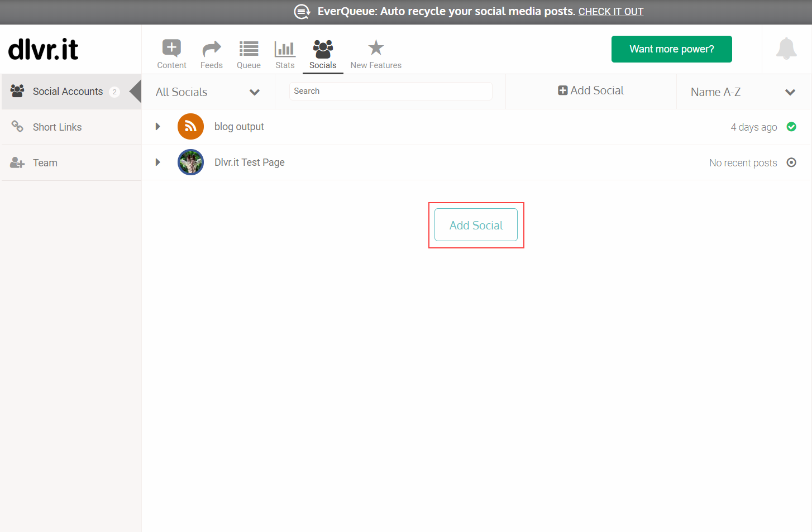Viewport: 812px width, 532px height.
Task: Follow the CHECK IT OUT link
Action: pyautogui.click(x=611, y=12)
